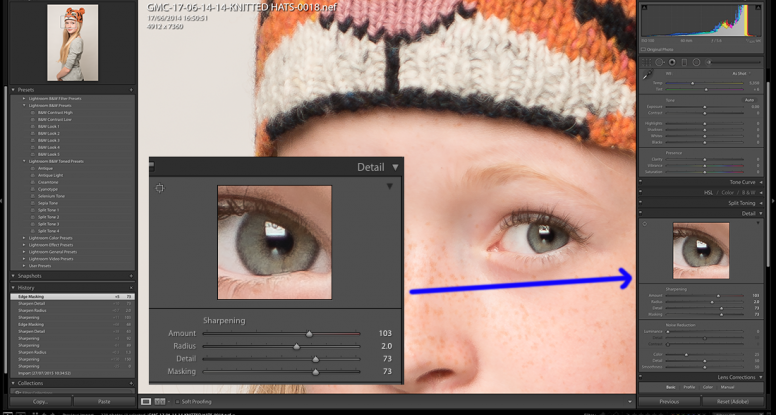
Task: Click the Temp white balance slider
Action: click(x=705, y=83)
